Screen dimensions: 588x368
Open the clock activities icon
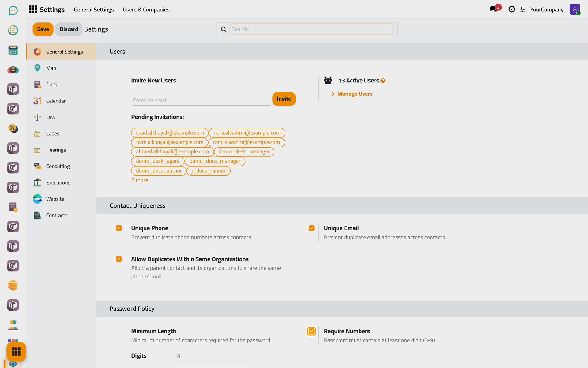[511, 10]
